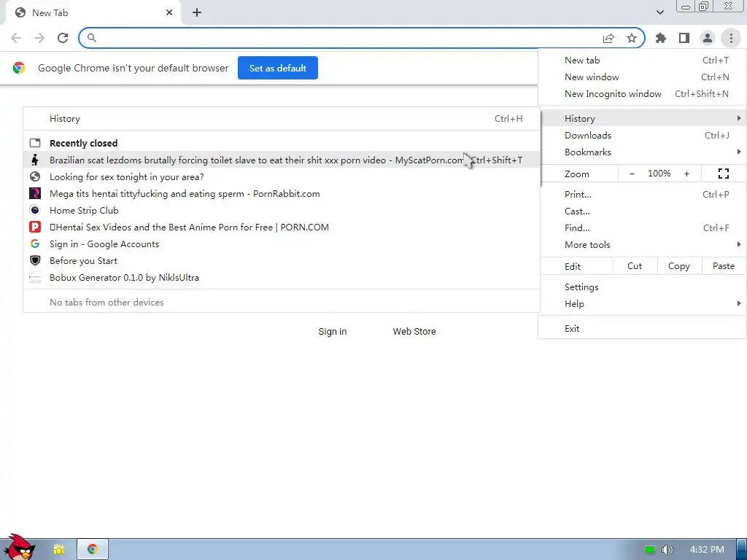
Task: Click globe icon beside Looking for sex tonight
Action: tap(35, 176)
